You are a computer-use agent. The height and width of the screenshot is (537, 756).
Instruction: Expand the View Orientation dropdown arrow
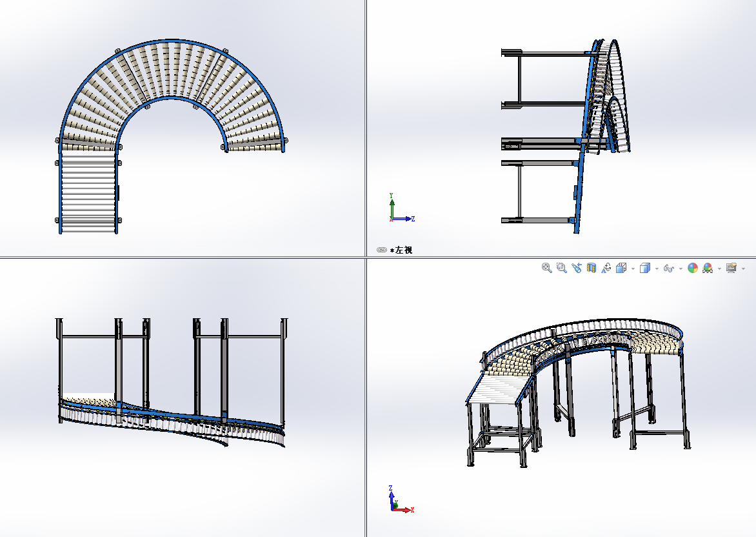(x=633, y=268)
